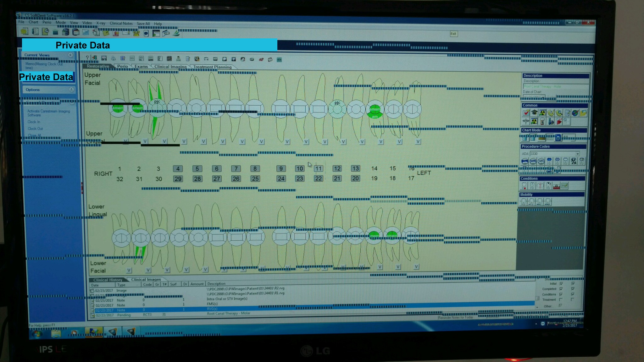Click the first Mobility tooth icon
644x362 pixels.
[x=524, y=202]
